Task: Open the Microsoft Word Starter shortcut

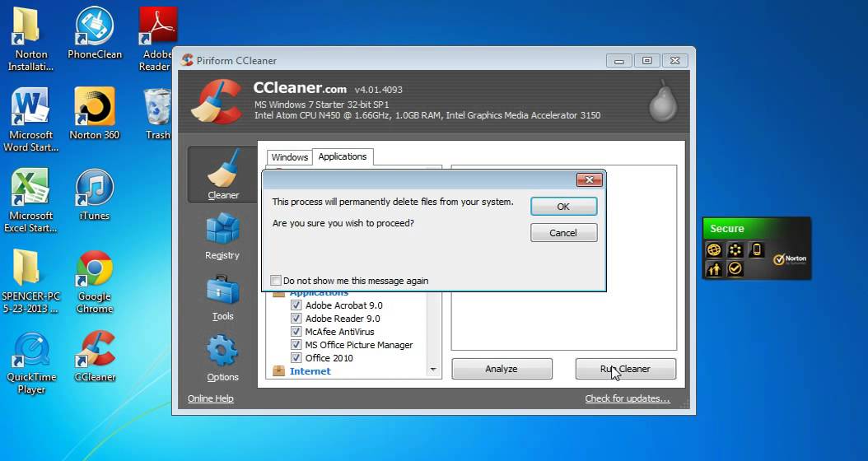Action: [30, 119]
